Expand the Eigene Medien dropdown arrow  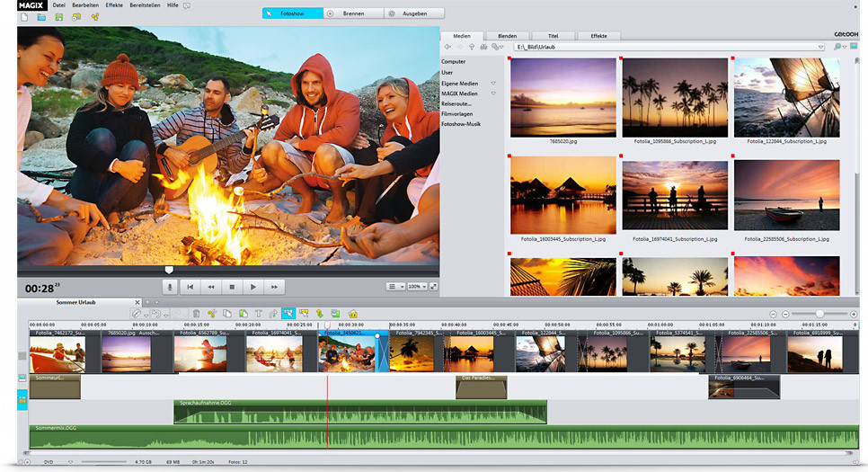493,83
